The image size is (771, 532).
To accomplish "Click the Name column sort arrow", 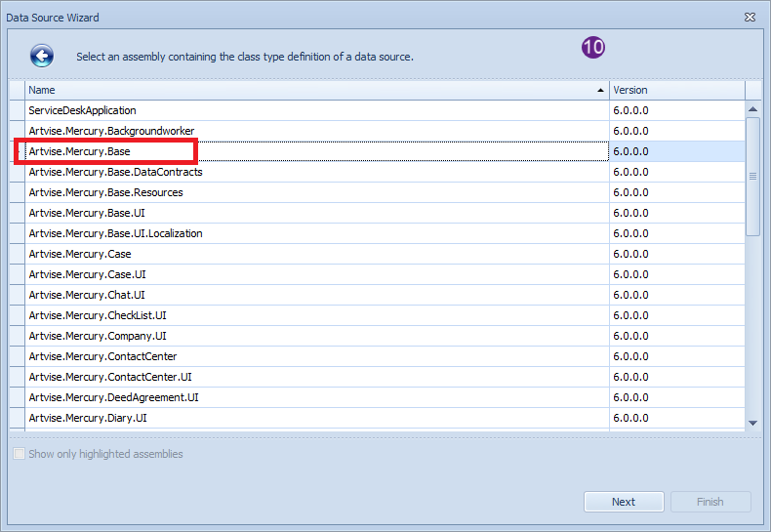I will point(600,91).
